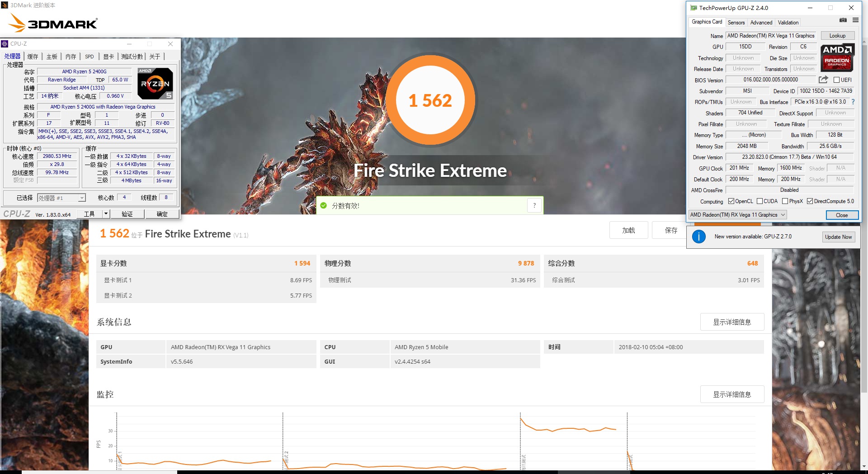Toggle the DirectCompute 5.0 checkbox
Viewport: 868px width, 474px height.
coord(810,201)
